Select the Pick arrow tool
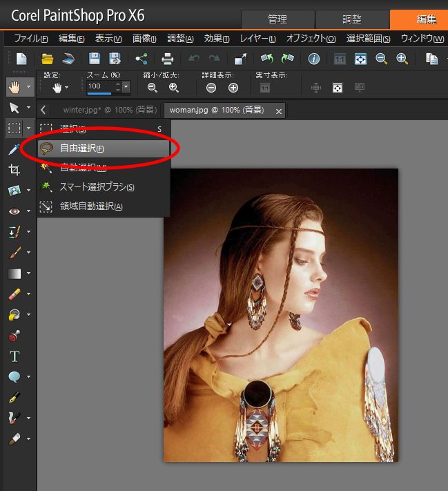This screenshot has height=491, width=448. 14,108
